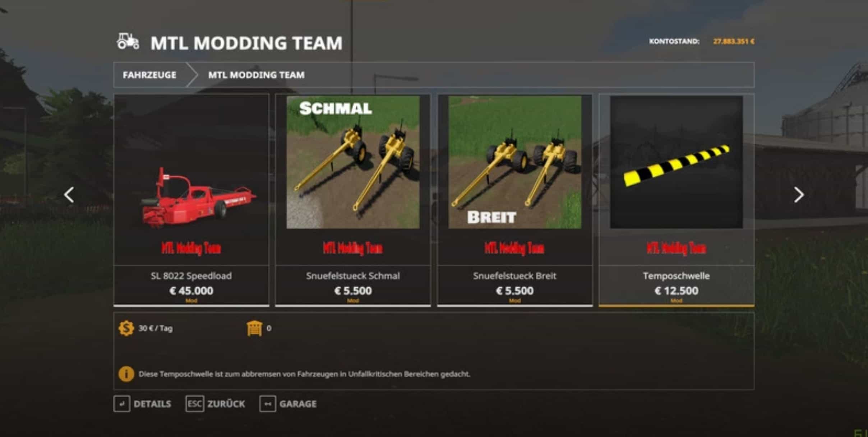Screen dimensions: 868x437
Task: Open the GARAGE view
Action: pyautogui.click(x=298, y=404)
